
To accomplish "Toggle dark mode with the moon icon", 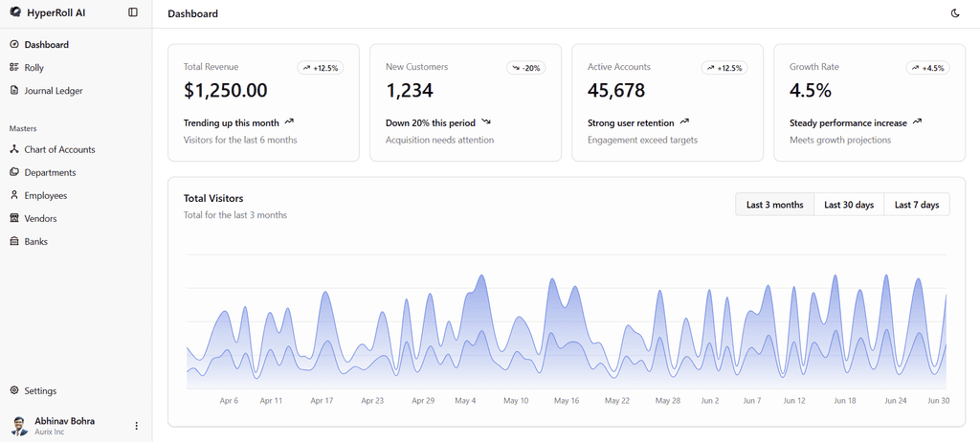I will pyautogui.click(x=955, y=13).
